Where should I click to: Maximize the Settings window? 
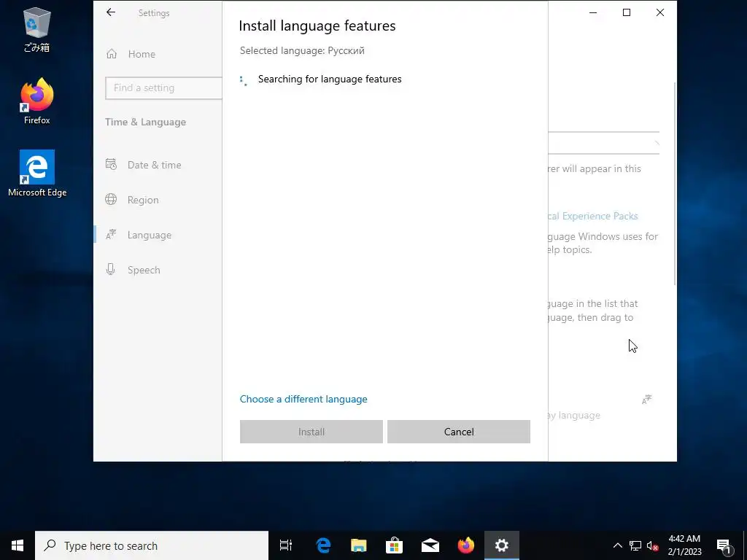coord(627,13)
